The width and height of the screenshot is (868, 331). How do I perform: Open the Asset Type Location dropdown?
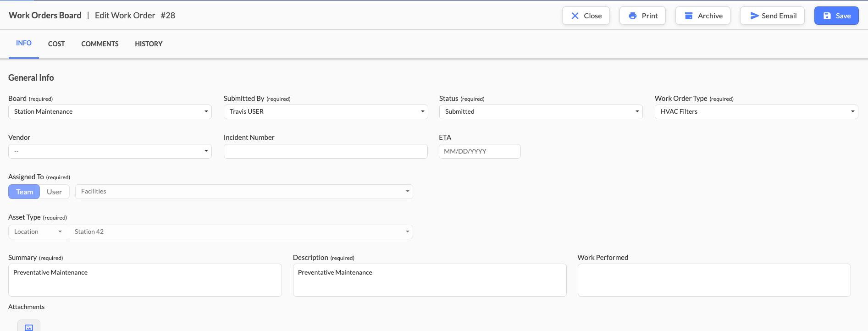39,232
